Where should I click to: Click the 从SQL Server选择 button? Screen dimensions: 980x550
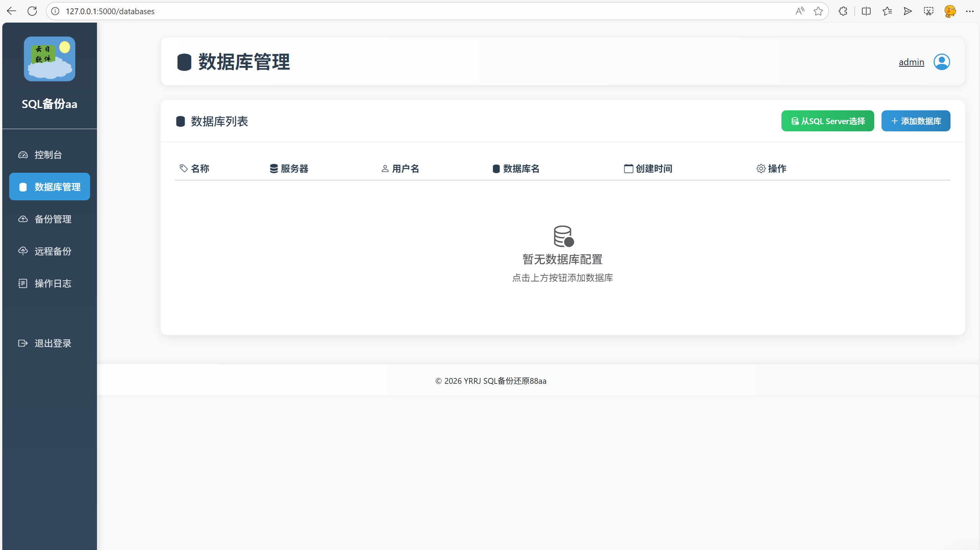(827, 121)
